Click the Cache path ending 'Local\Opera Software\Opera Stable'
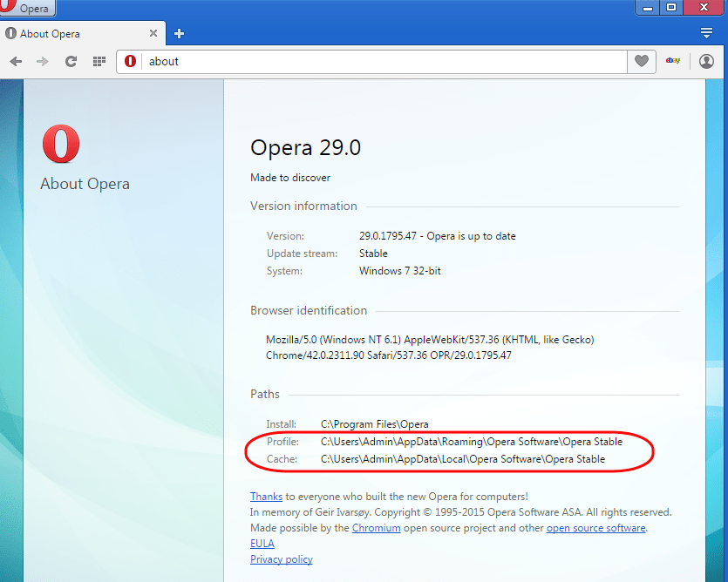The image size is (728, 582). 463,459
